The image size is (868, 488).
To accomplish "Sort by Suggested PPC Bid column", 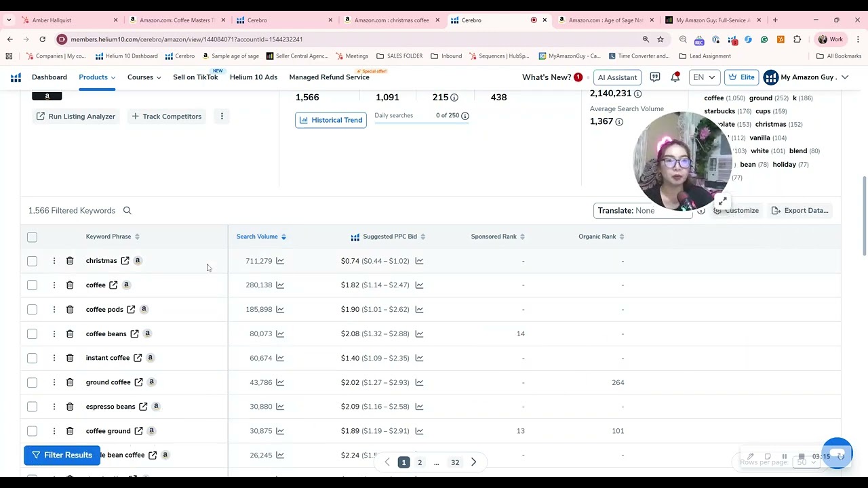I will [388, 237].
